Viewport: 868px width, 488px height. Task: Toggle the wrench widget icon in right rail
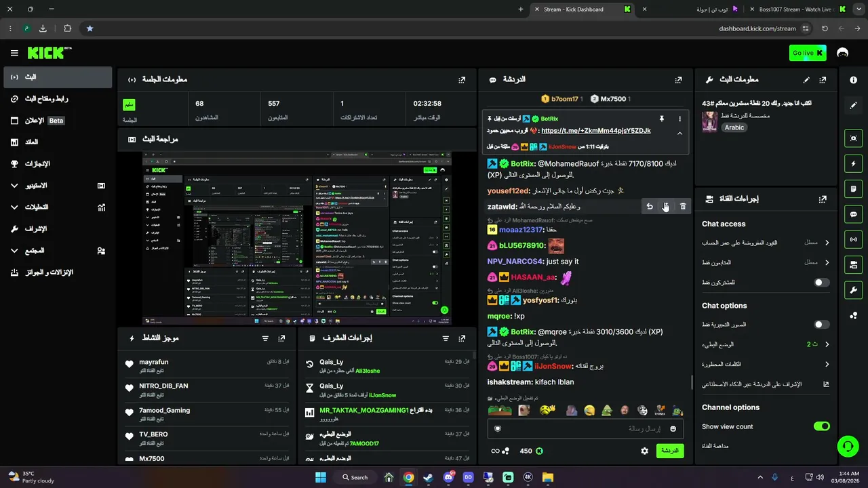853,290
